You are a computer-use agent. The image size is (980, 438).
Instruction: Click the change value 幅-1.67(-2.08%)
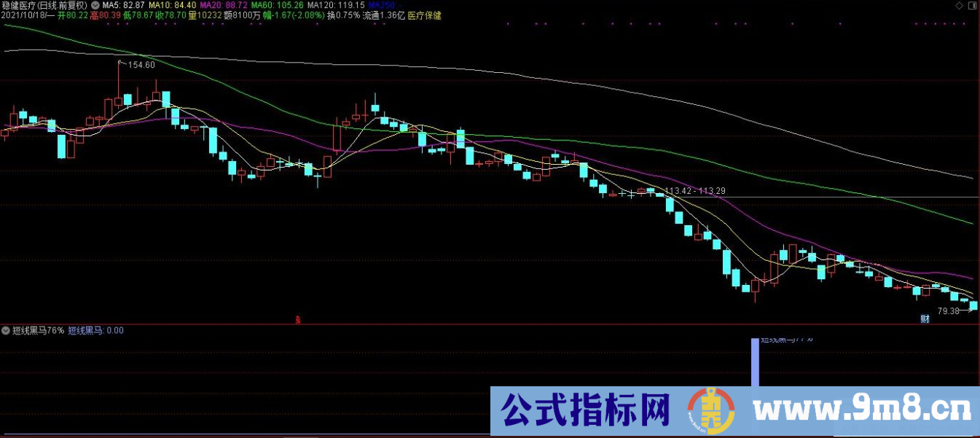[x=294, y=15]
